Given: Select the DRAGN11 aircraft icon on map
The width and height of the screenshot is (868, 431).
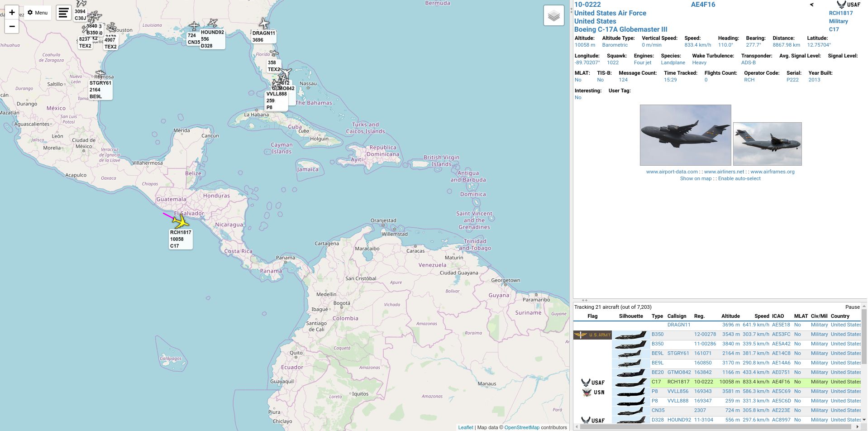Looking at the screenshot, I should tap(264, 23).
